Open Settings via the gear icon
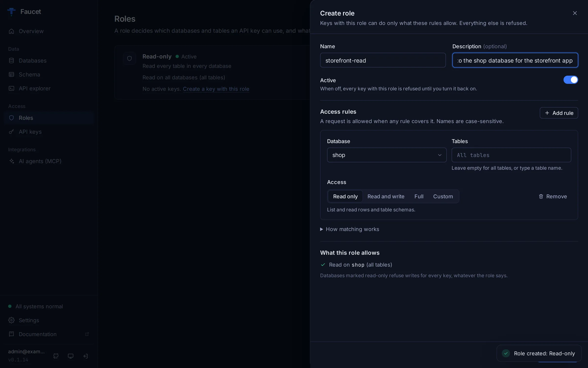The image size is (588, 368). click(11, 320)
